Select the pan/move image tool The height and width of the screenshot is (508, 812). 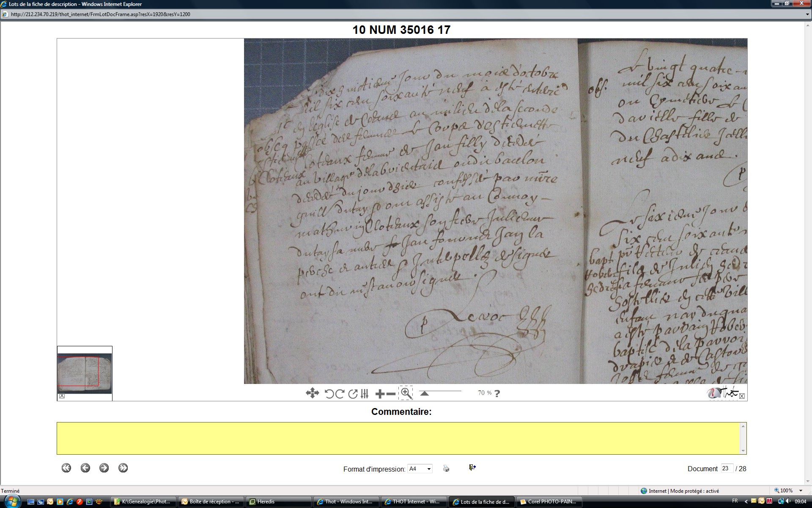coord(312,393)
